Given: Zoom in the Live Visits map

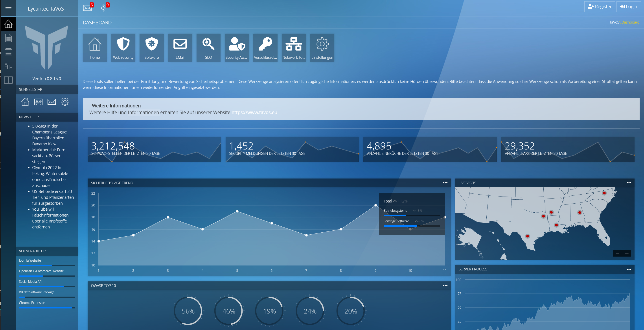Looking at the screenshot, I should click(x=626, y=253).
